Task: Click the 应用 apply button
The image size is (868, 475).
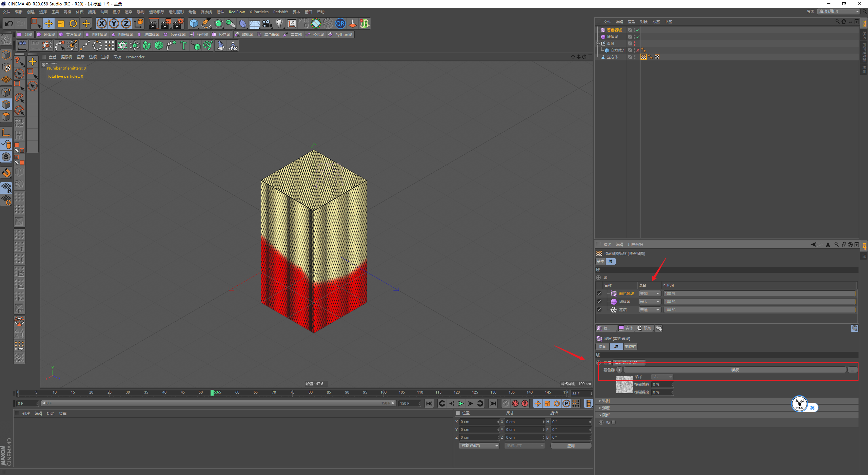Action: (x=571, y=445)
